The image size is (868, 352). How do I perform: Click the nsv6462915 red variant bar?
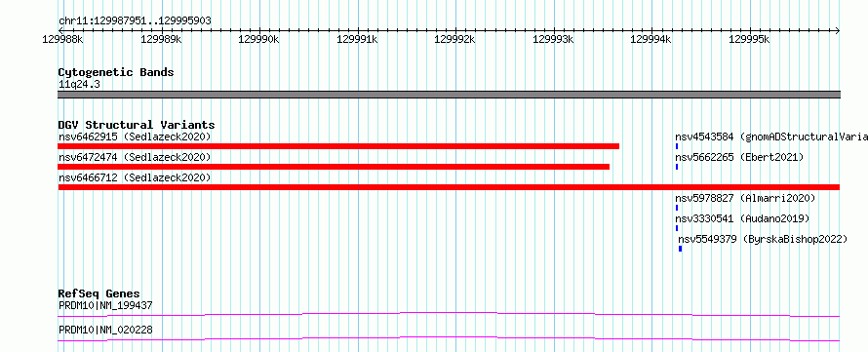(x=338, y=146)
